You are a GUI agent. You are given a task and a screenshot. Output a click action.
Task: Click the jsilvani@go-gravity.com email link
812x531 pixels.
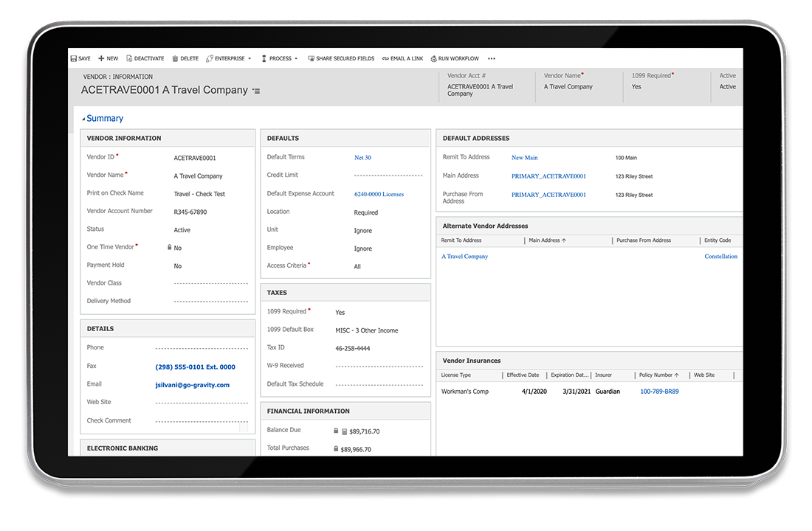[x=192, y=385]
